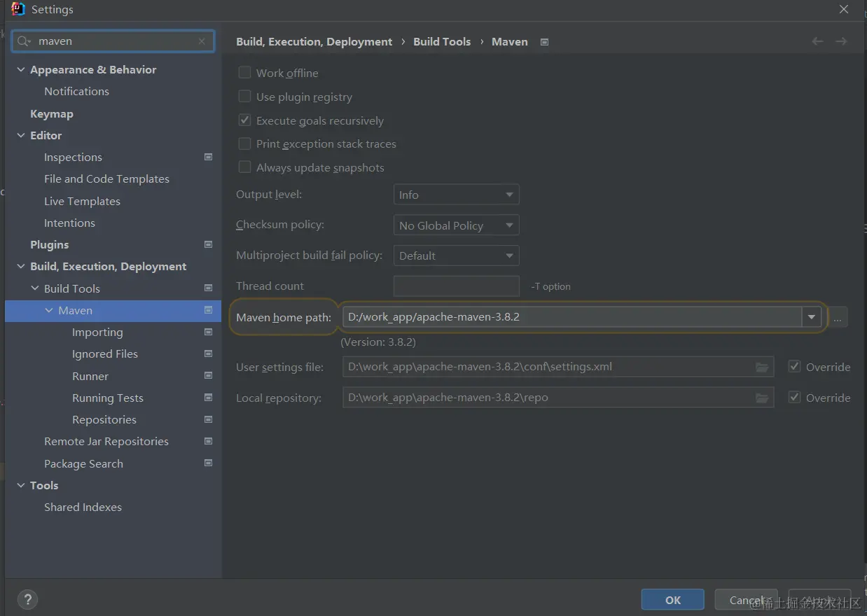Click project-scope icon beside Ignored Files
Viewport: 867px width, 616px height.
(208, 353)
